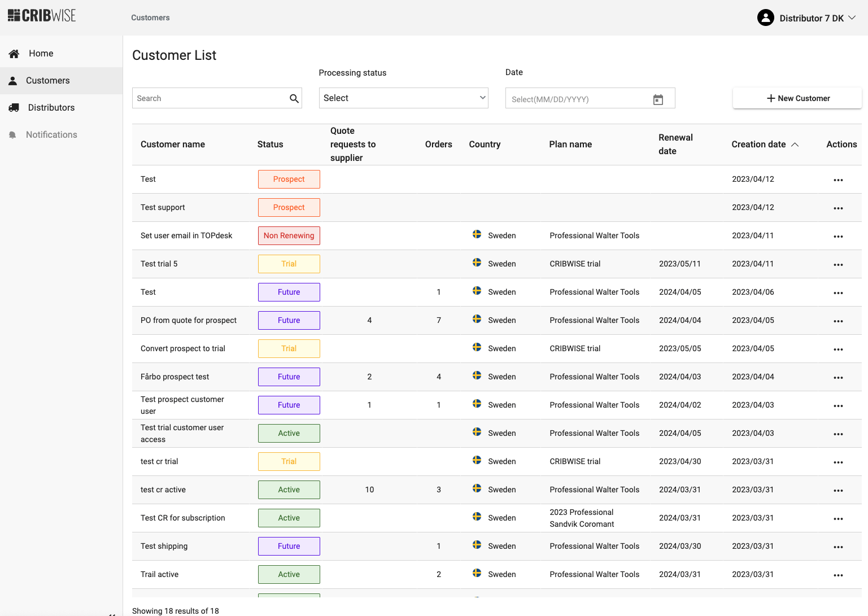Open actions menu for Test trial 5
Image resolution: width=868 pixels, height=616 pixels.
tap(838, 264)
